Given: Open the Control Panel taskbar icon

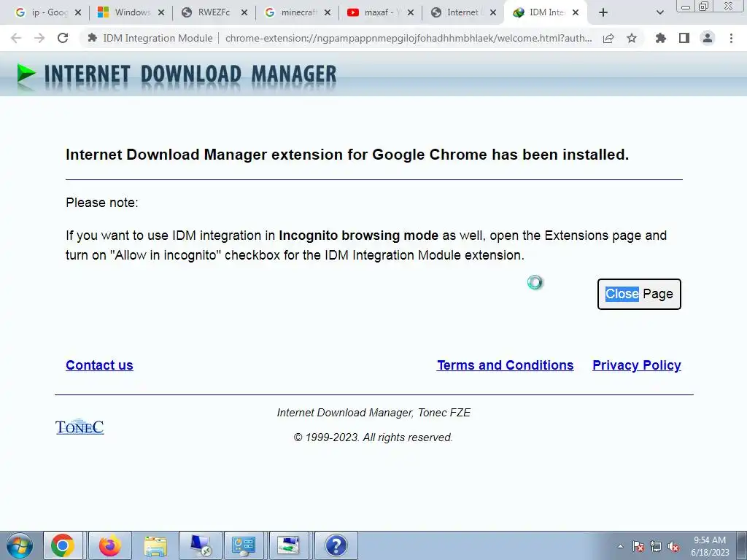Looking at the screenshot, I should 244,545.
